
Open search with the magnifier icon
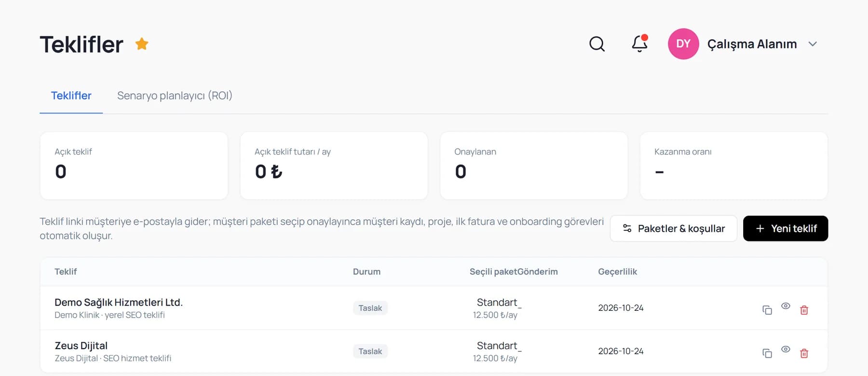tap(597, 44)
